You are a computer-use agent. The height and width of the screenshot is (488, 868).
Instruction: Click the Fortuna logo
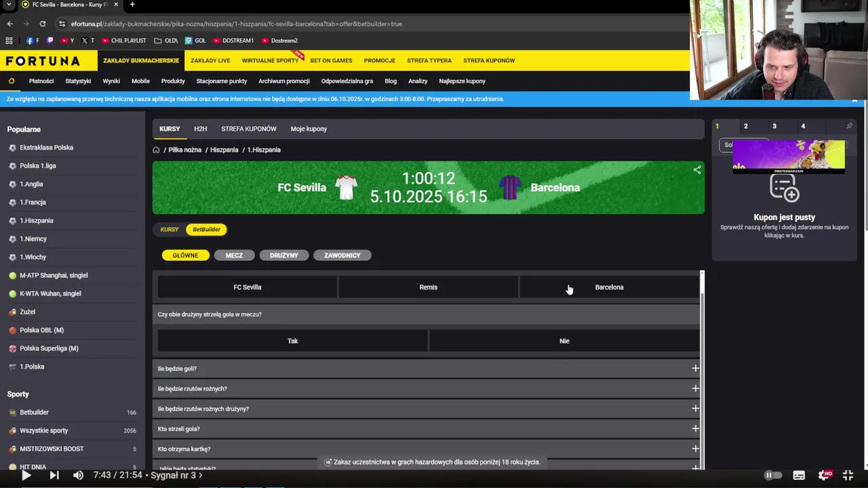click(43, 60)
